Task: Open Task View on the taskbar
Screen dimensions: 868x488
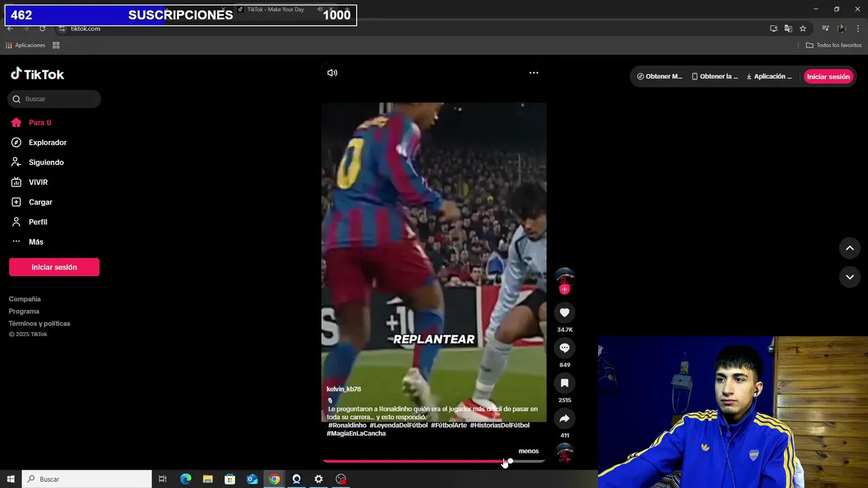Action: [x=163, y=479]
